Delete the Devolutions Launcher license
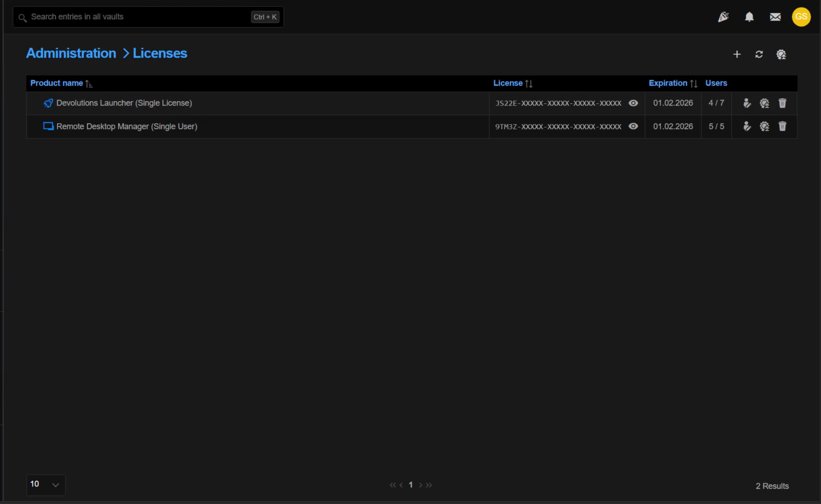The image size is (821, 504). pos(783,103)
